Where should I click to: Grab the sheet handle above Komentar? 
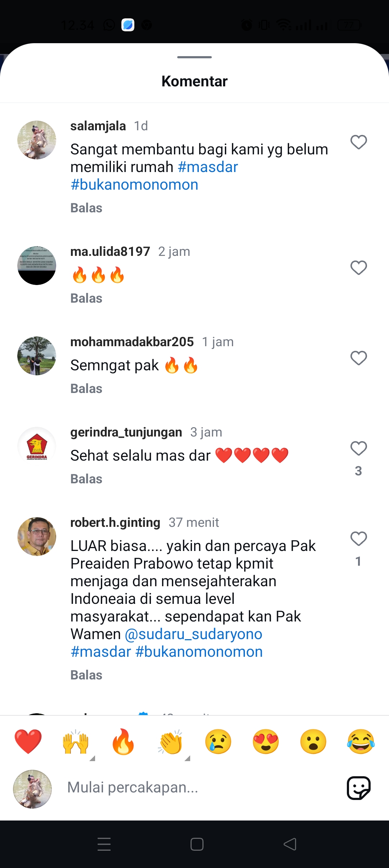click(194, 57)
